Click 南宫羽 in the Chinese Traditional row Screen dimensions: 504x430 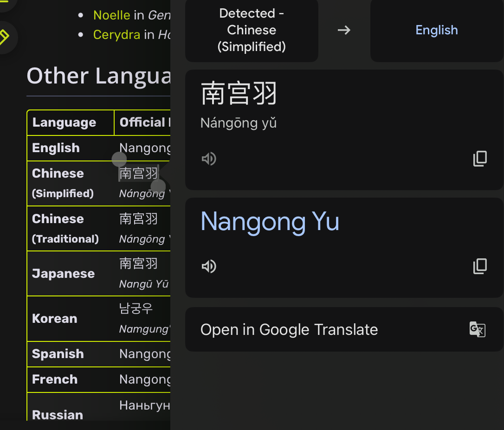[x=139, y=219]
